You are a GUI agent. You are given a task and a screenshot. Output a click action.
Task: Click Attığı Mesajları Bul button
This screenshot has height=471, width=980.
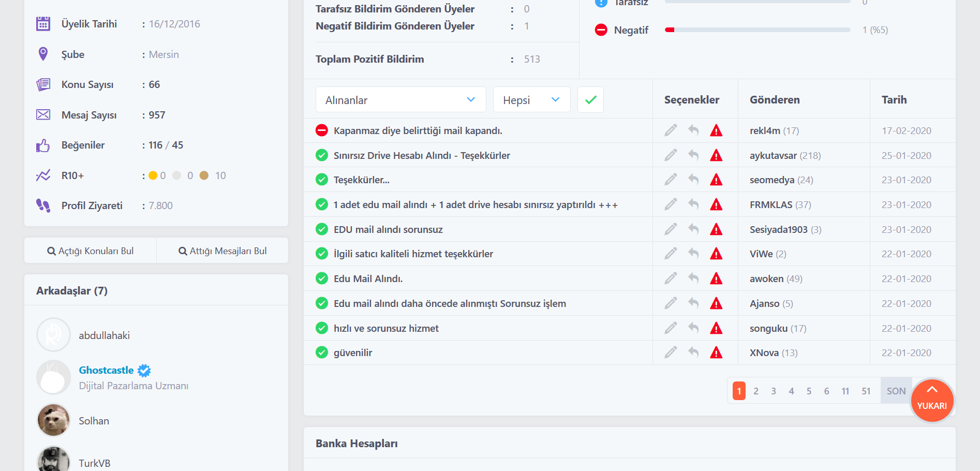pyautogui.click(x=222, y=251)
